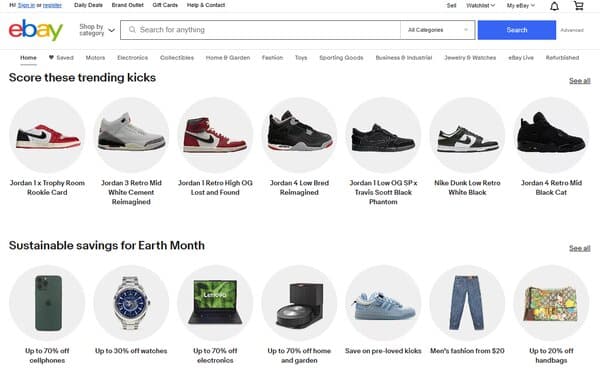The width and height of the screenshot is (600, 377).
Task: Open Jordan 4 Retro Mid Black Cat image
Action: 551,135
